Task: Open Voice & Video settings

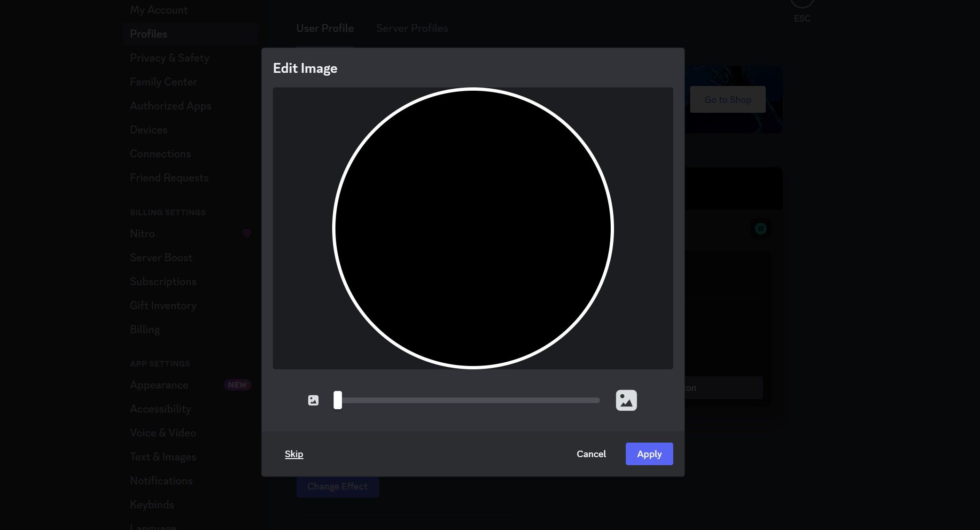Action: click(x=163, y=433)
